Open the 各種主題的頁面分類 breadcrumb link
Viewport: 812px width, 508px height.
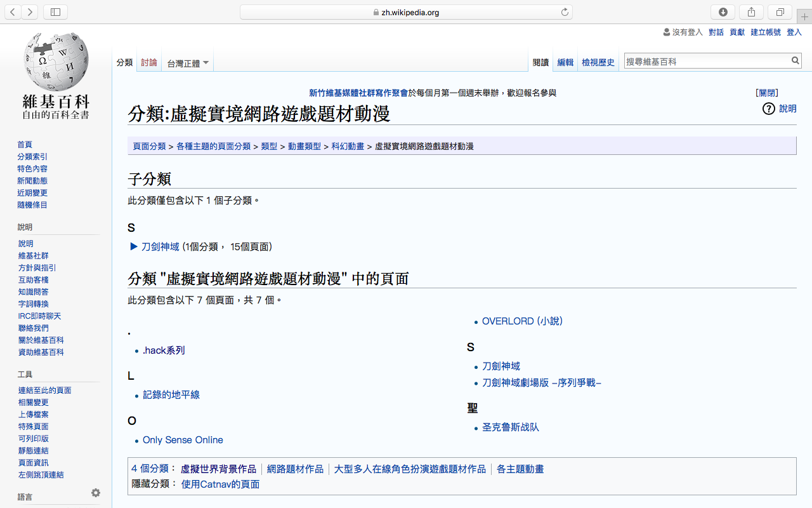[x=213, y=146]
